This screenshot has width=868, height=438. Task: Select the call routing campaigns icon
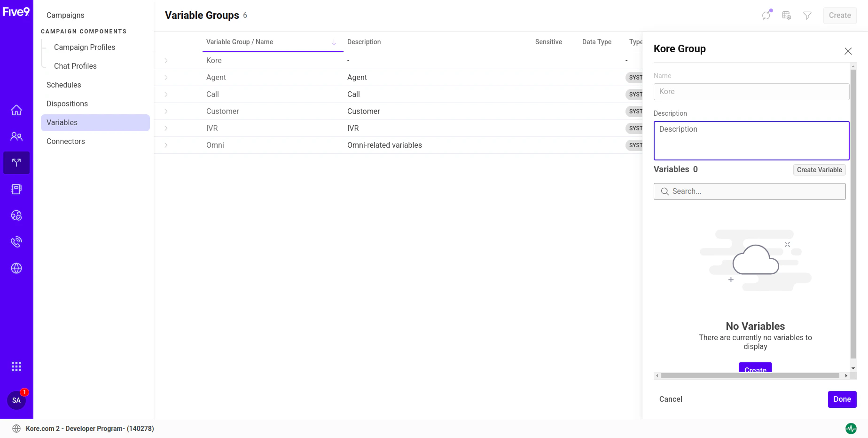16,163
